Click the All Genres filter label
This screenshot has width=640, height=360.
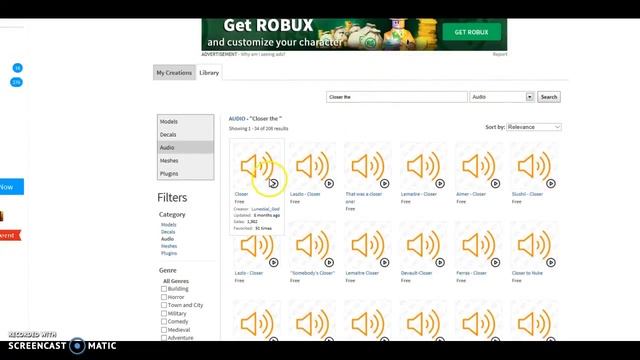click(x=176, y=281)
